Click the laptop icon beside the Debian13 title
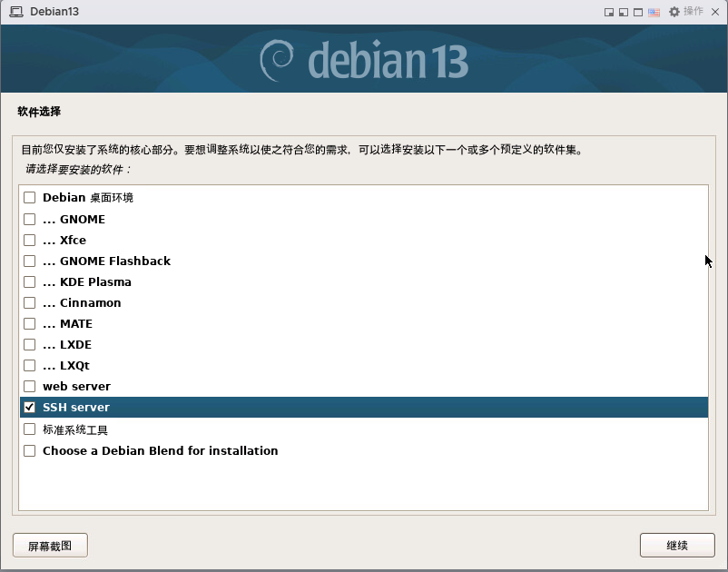 point(15,12)
